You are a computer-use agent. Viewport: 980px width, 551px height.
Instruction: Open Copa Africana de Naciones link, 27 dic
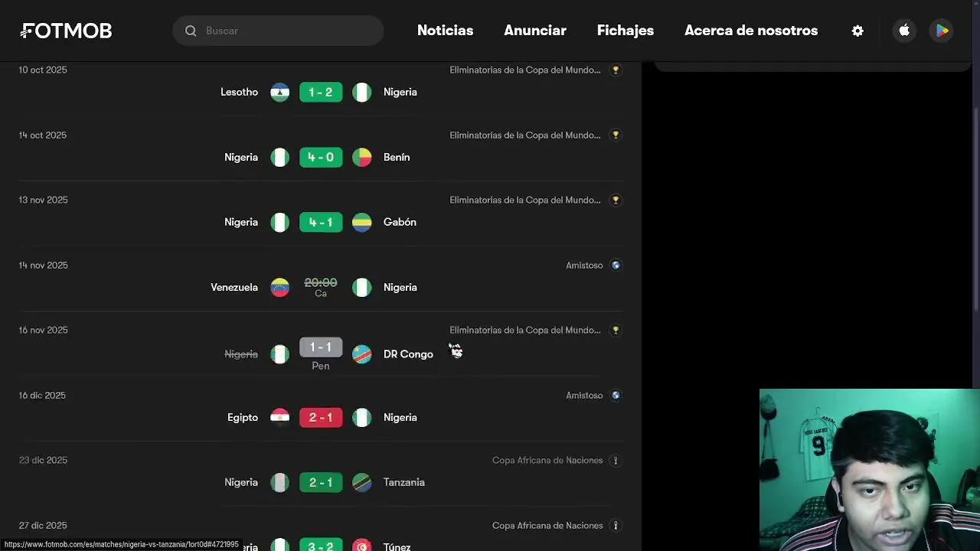click(547, 525)
